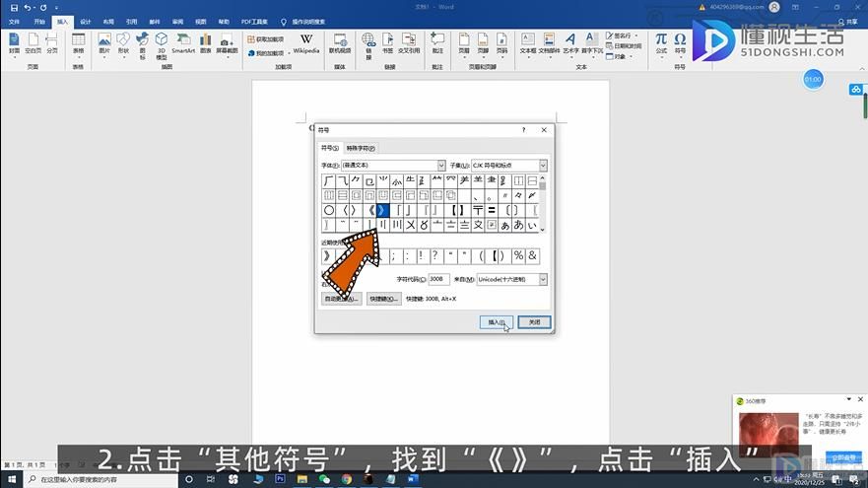Open the Table (表格) insert tool
This screenshot has height=488, width=868.
[78, 44]
